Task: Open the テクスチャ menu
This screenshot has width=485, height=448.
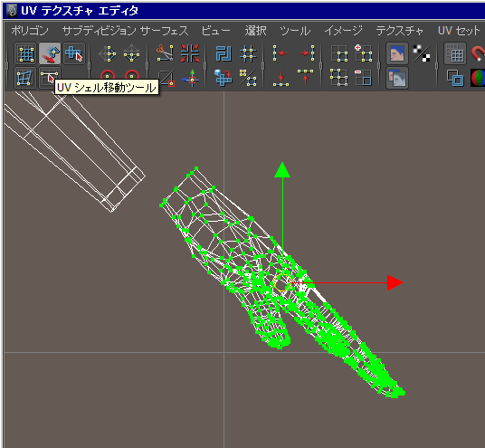Action: tap(400, 31)
